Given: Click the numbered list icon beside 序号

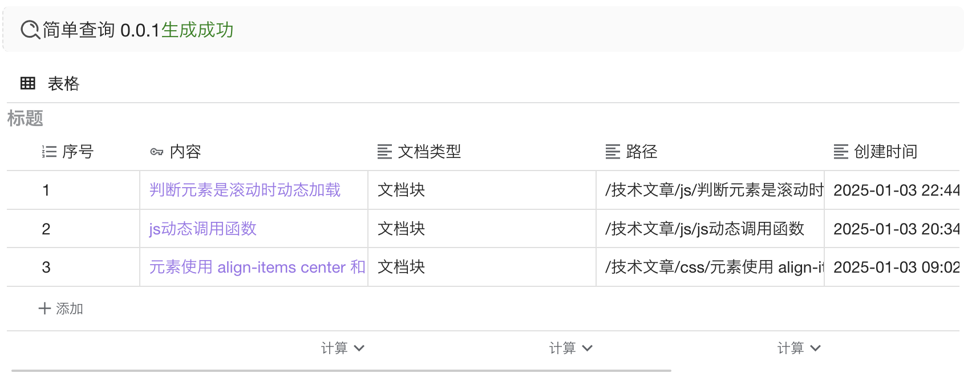Looking at the screenshot, I should (x=49, y=152).
